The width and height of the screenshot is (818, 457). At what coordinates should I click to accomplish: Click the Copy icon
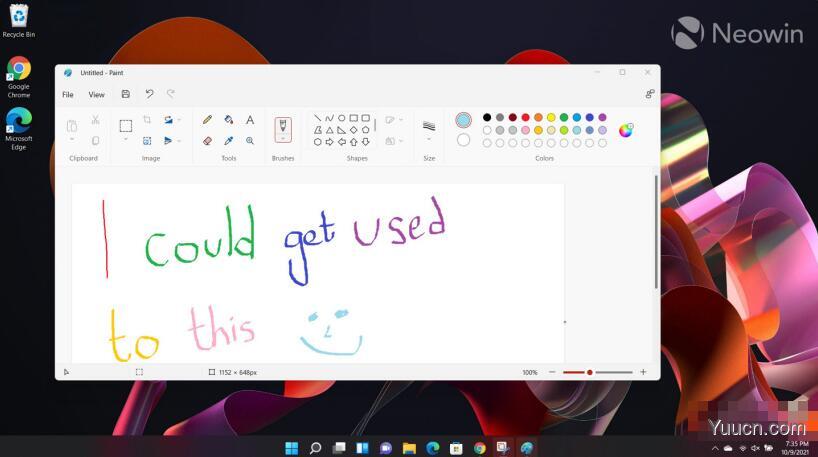(95, 141)
